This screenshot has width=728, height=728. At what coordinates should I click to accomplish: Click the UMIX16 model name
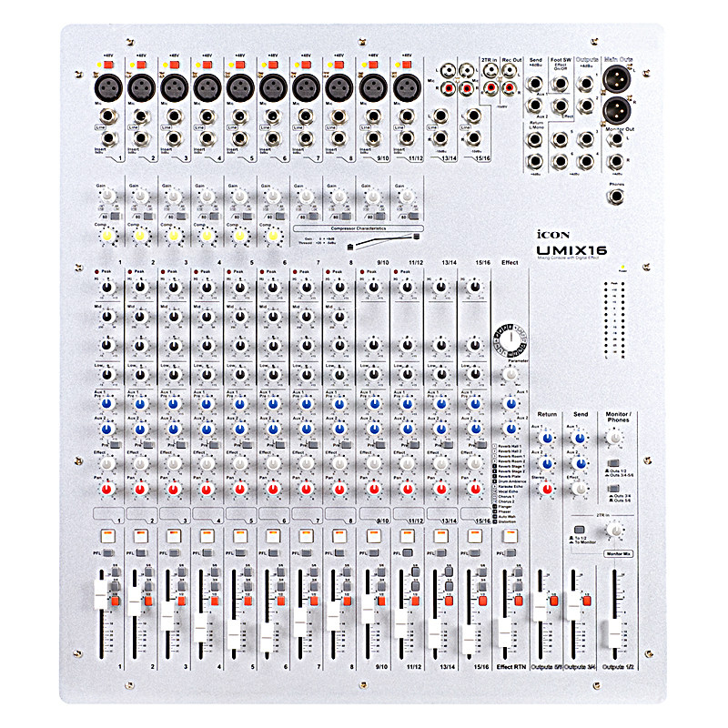[571, 250]
